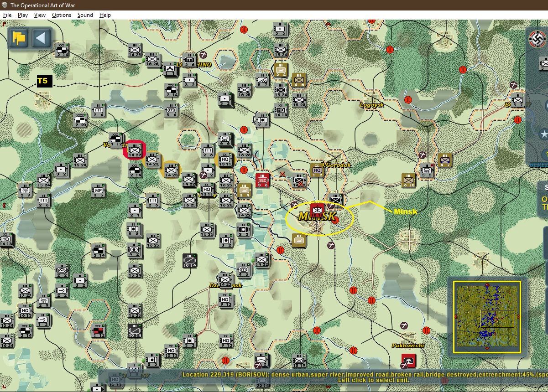Select the brown infantry unit 4-6
Image resolution: width=548 pixels, height=392 pixels.
(299, 80)
